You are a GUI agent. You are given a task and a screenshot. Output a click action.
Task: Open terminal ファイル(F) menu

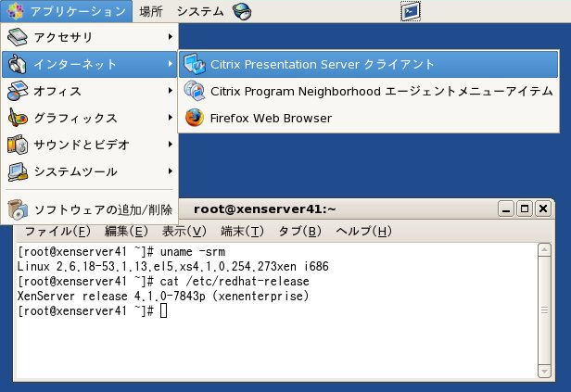[x=57, y=231]
